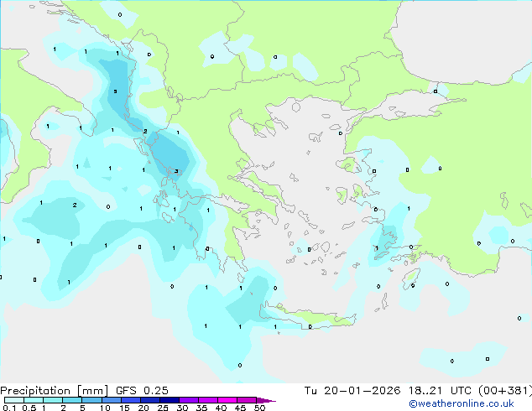This screenshot has height=411, width=532.
Task: Click the "45" legend scale label
Action: pos(240,408)
